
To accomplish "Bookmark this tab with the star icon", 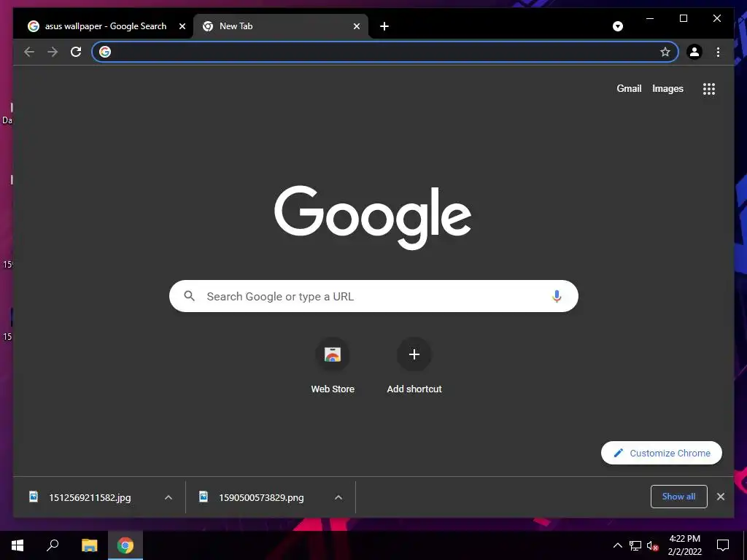I will coord(665,52).
